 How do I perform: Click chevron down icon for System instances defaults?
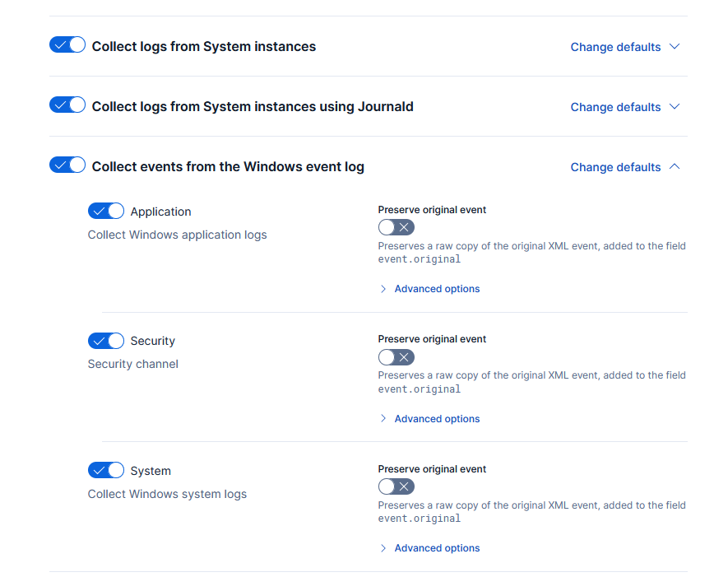pos(675,47)
